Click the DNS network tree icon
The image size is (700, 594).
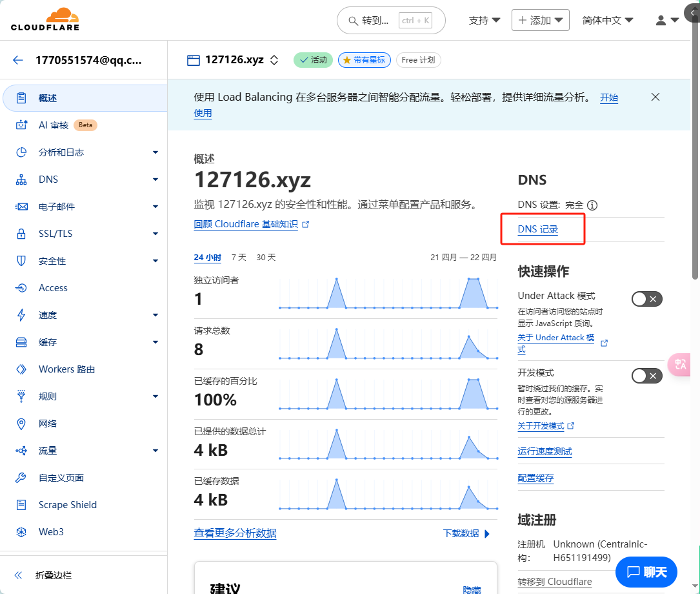click(x=21, y=179)
